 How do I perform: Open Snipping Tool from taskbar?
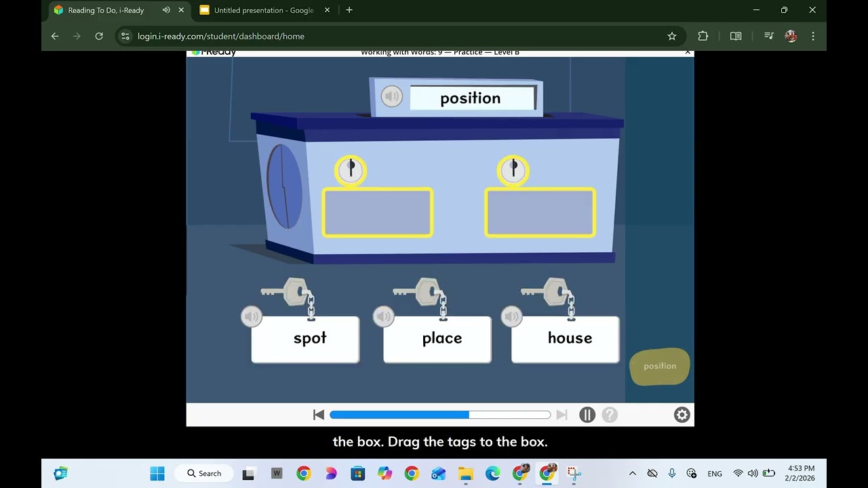574,473
